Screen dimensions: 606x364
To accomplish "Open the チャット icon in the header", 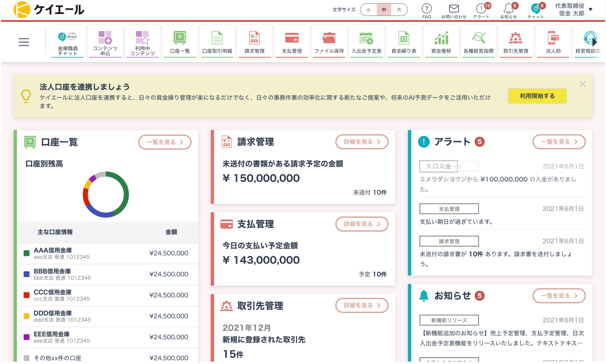I will pyautogui.click(x=535, y=9).
